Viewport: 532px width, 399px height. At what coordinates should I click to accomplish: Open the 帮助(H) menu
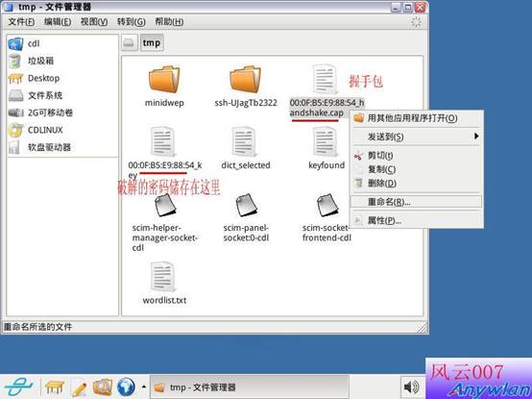coord(169,22)
